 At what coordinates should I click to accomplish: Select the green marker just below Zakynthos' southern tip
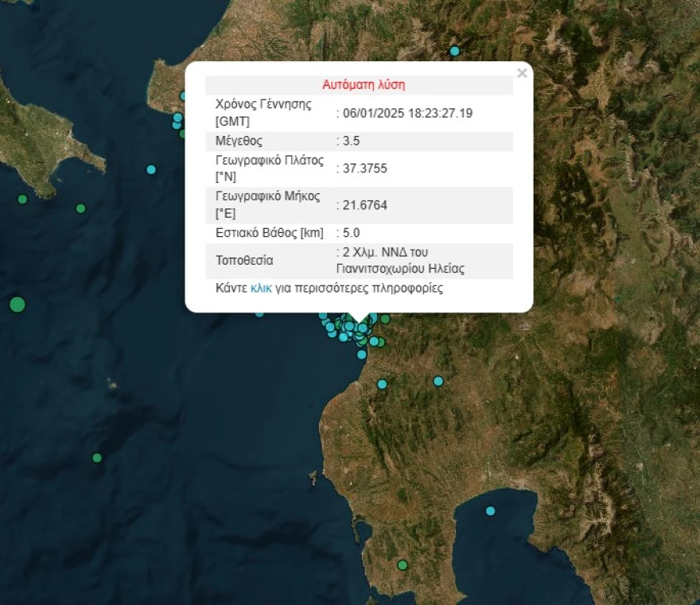click(x=22, y=199)
